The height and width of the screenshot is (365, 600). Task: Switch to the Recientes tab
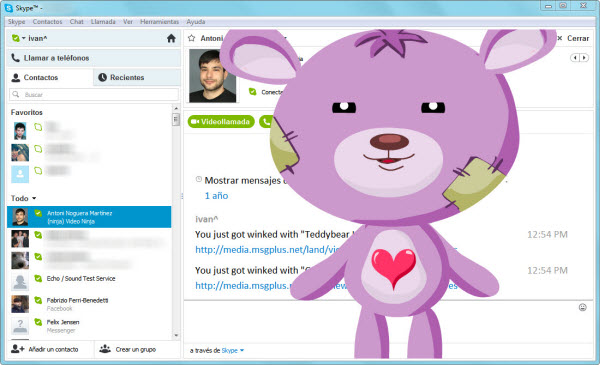coord(137,77)
